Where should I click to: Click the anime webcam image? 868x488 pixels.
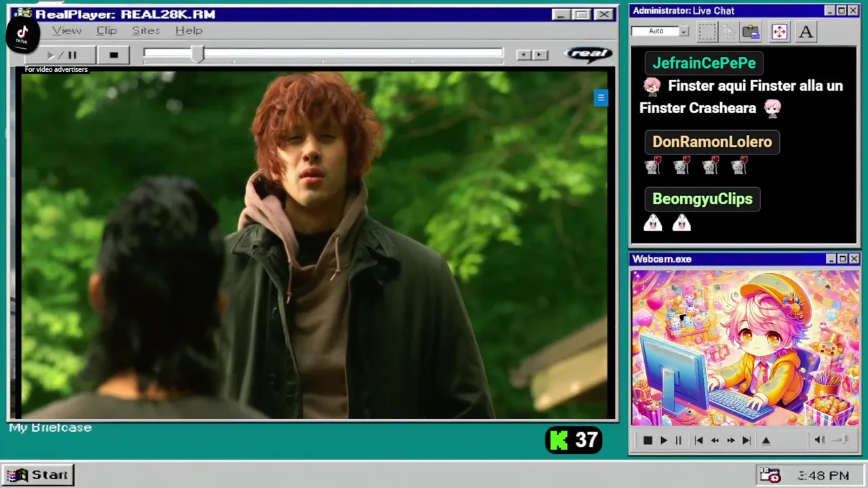tap(745, 348)
